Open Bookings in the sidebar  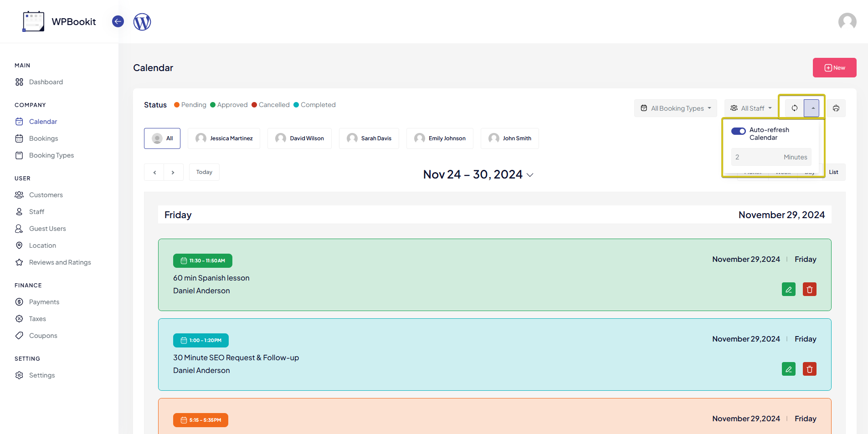[43, 138]
